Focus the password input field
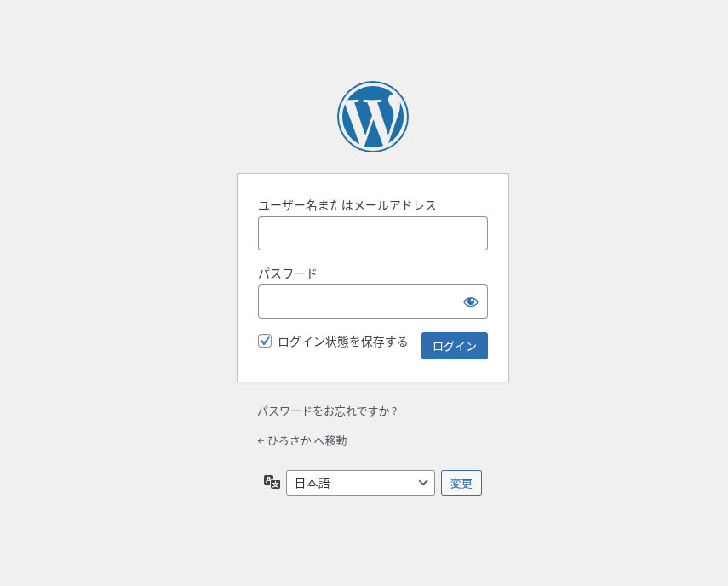The image size is (728, 586). [x=358, y=302]
